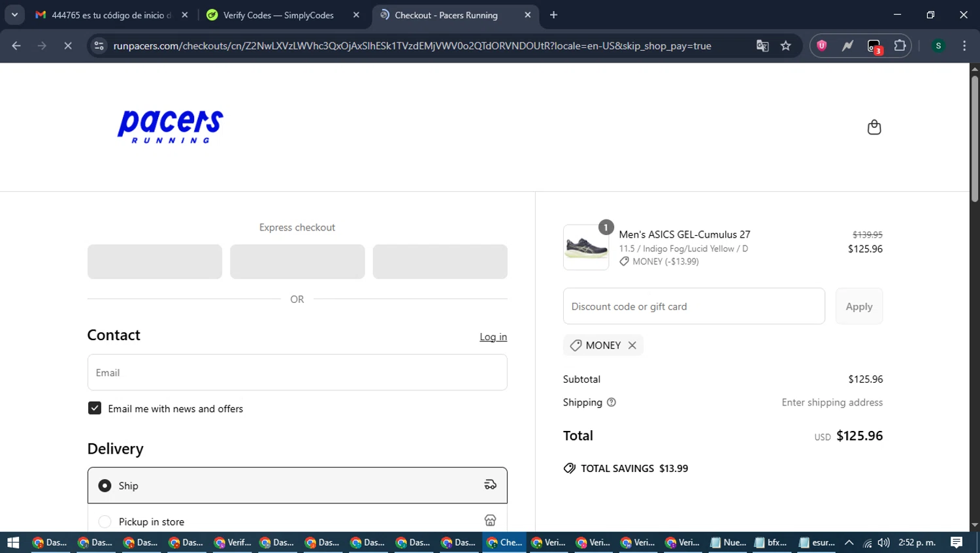
Task: Open the Windows Start menu
Action: click(x=13, y=543)
